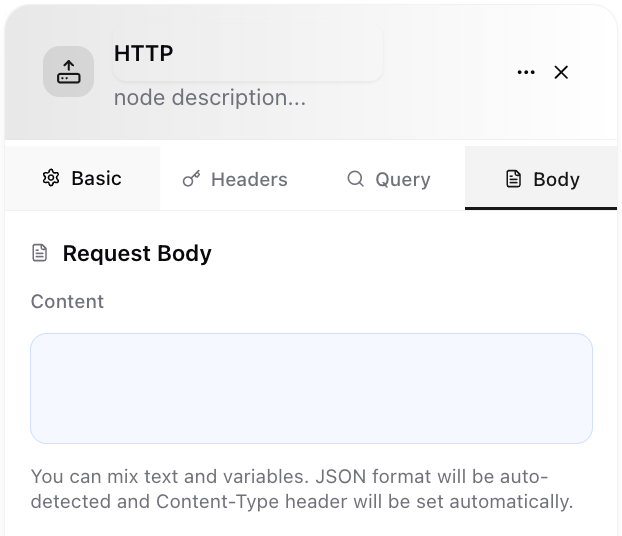The height and width of the screenshot is (536, 622).
Task: Click the document icon beside Request Body
Action: [40, 253]
